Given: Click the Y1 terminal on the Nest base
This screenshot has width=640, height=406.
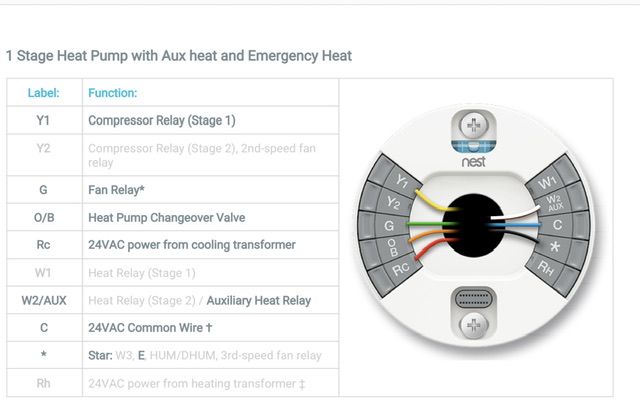Looking at the screenshot, I should click(x=399, y=181).
